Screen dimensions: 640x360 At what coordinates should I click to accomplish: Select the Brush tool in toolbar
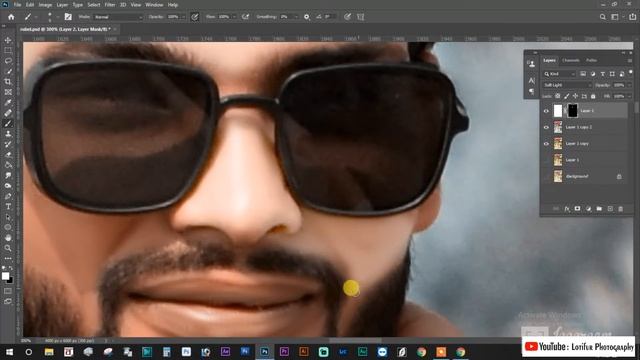click(x=8, y=123)
